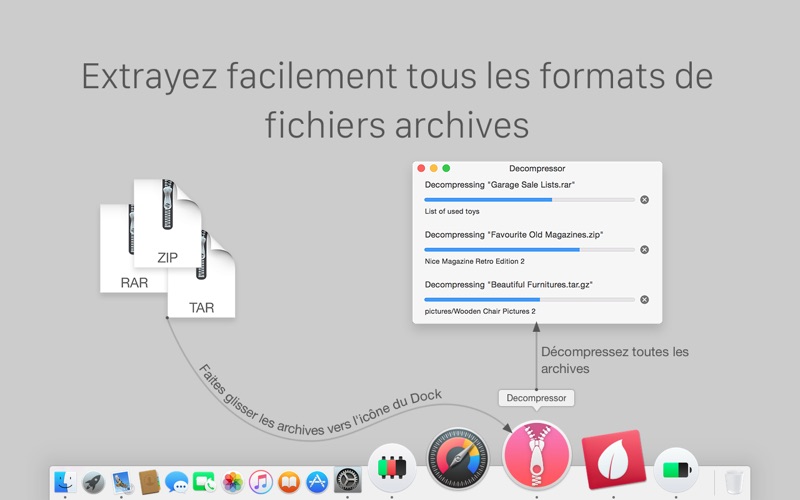Open iBooks orange book icon
800x500 pixels.
(289, 482)
